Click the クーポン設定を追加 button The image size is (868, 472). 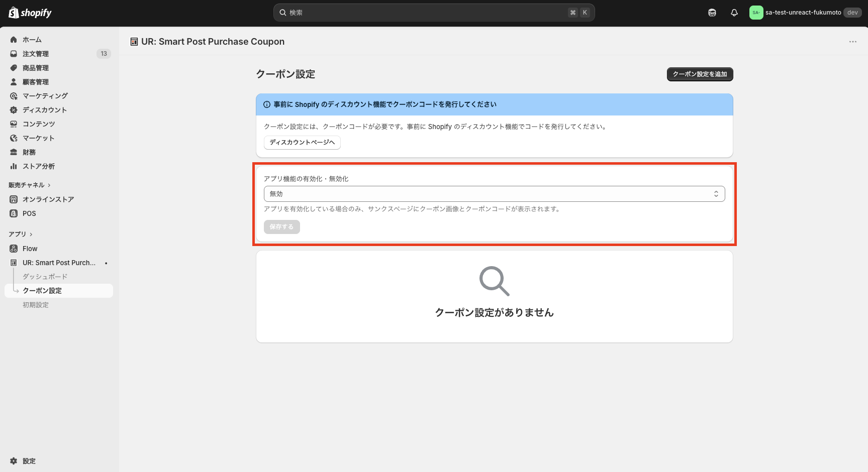point(700,74)
